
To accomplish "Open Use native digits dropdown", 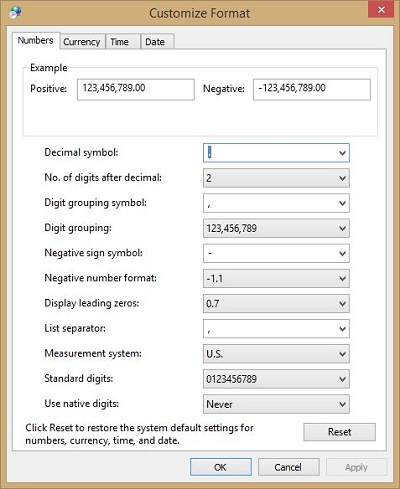I will coord(276,404).
